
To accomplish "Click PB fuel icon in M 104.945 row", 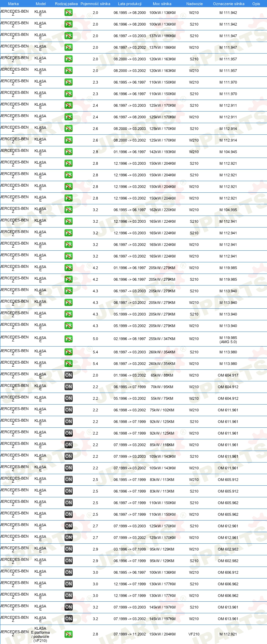I will (69, 152).
